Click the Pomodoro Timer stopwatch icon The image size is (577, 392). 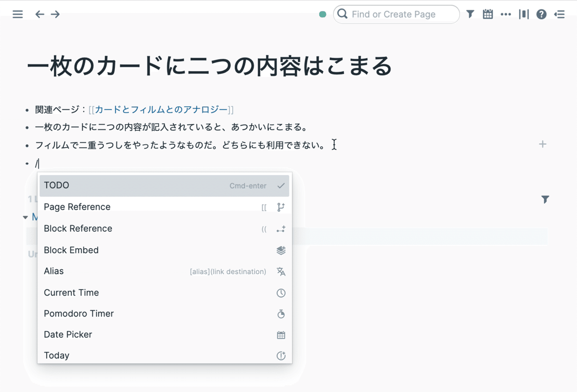point(281,314)
